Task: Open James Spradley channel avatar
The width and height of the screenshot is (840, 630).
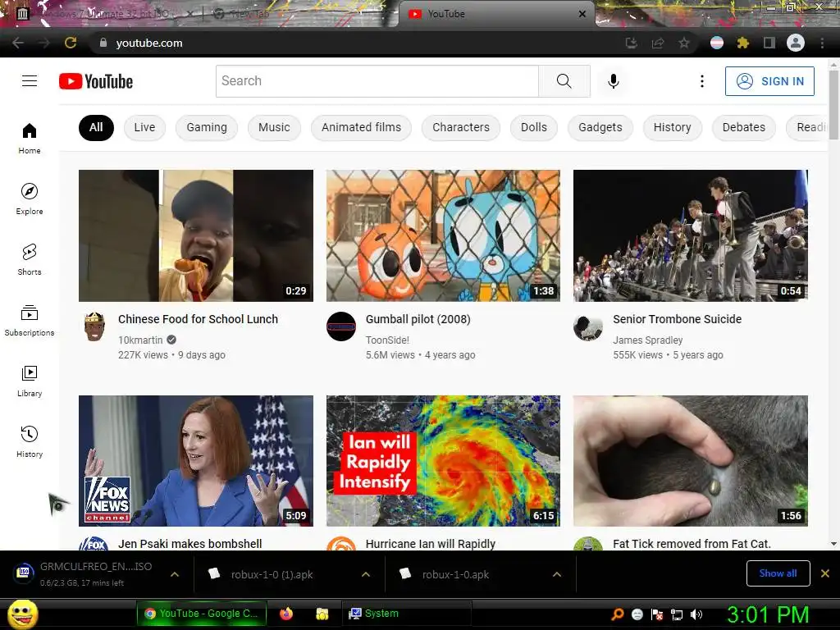Action: (x=588, y=326)
